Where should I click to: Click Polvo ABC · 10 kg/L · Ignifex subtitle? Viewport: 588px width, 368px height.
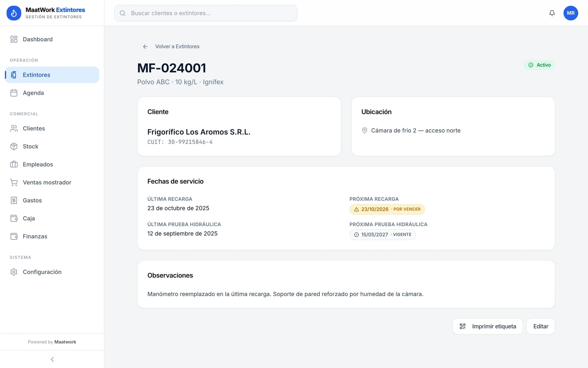tap(180, 82)
